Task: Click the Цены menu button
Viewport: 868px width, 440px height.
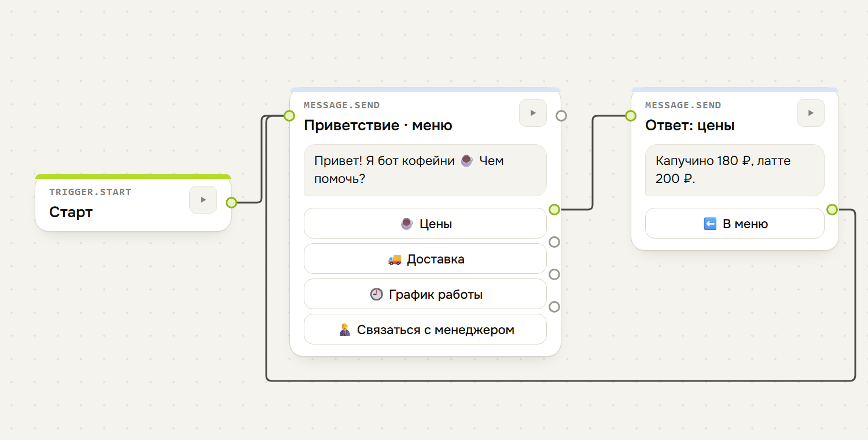Action: point(425,223)
